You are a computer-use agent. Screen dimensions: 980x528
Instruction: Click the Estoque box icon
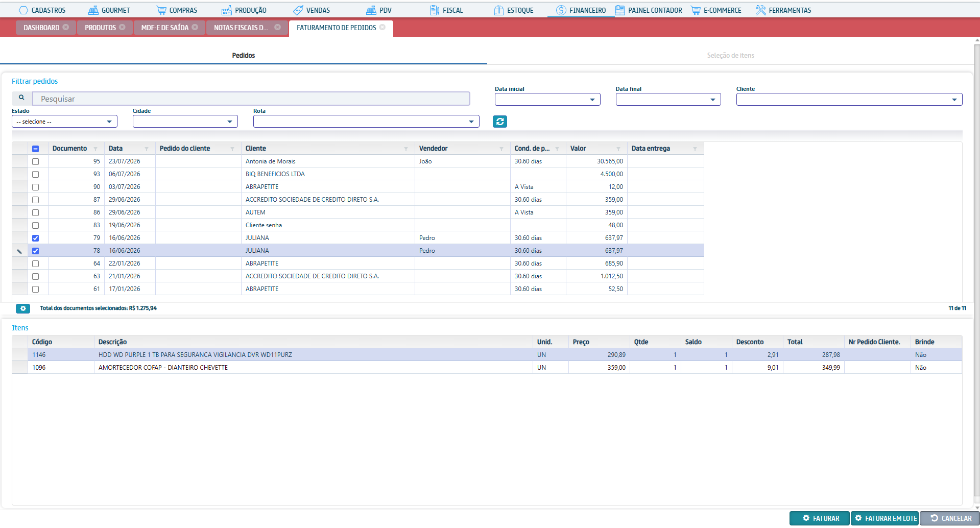click(499, 10)
